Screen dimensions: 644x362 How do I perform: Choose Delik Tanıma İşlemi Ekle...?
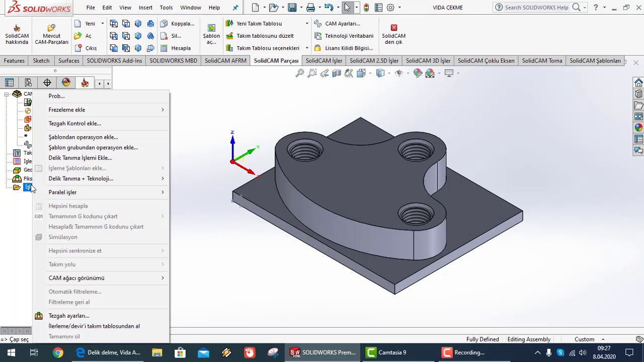pos(101,158)
